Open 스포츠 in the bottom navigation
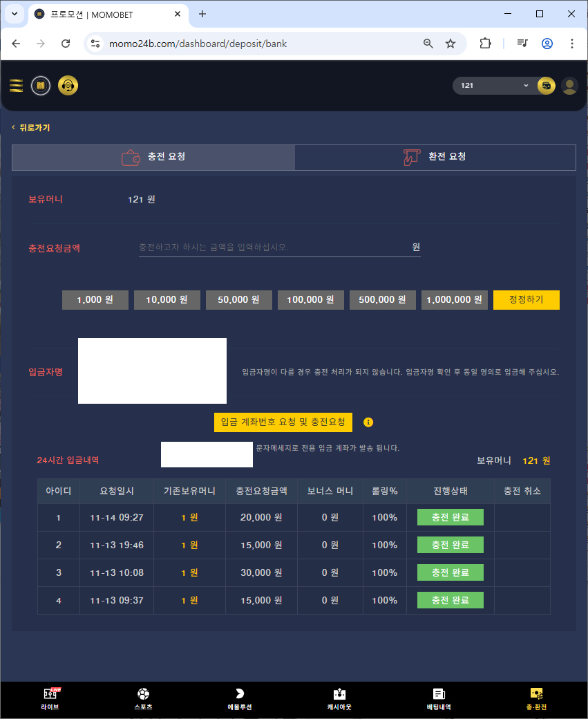Image resolution: width=588 pixels, height=719 pixels. 143,698
